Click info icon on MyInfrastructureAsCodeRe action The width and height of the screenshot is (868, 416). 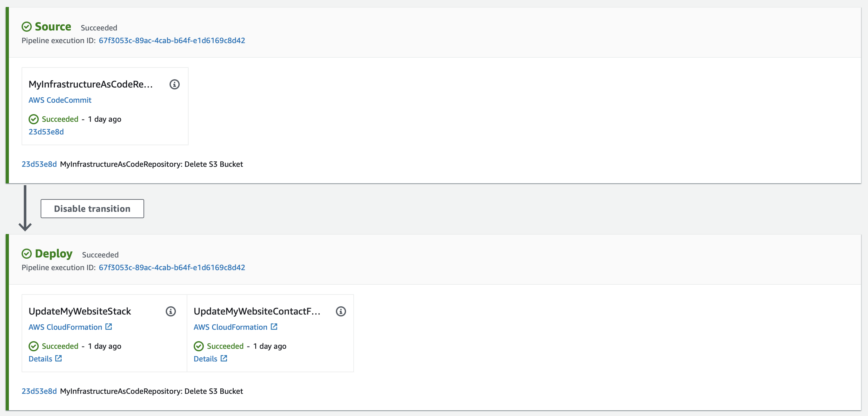(x=174, y=84)
